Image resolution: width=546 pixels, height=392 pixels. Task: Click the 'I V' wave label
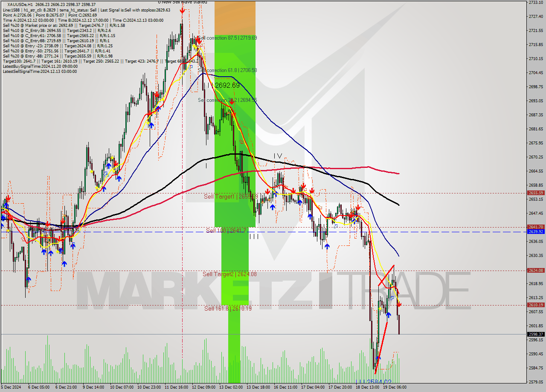point(278,156)
